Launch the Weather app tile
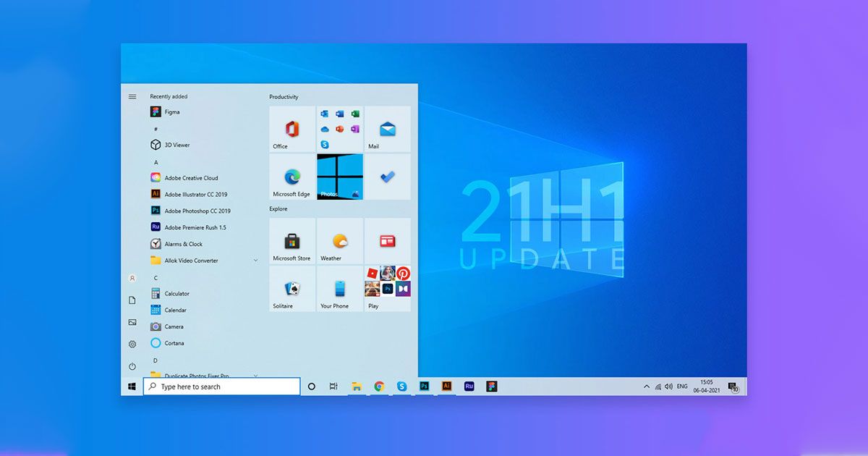 point(339,242)
